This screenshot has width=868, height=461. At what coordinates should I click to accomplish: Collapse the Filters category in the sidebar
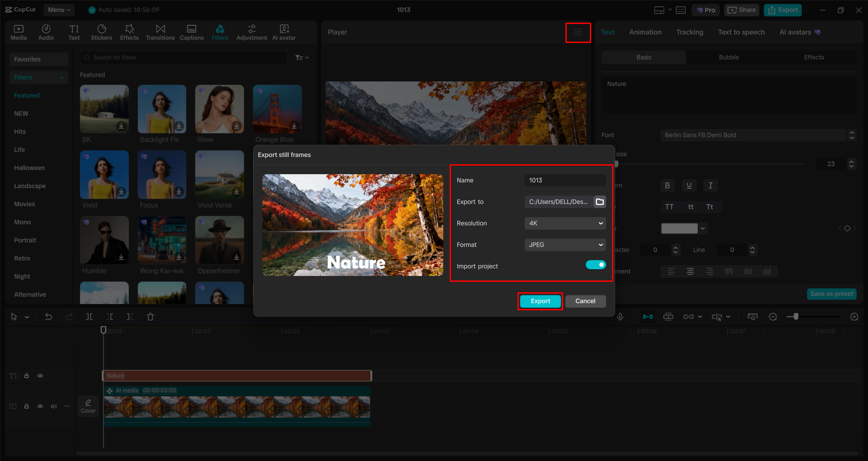pyautogui.click(x=62, y=77)
